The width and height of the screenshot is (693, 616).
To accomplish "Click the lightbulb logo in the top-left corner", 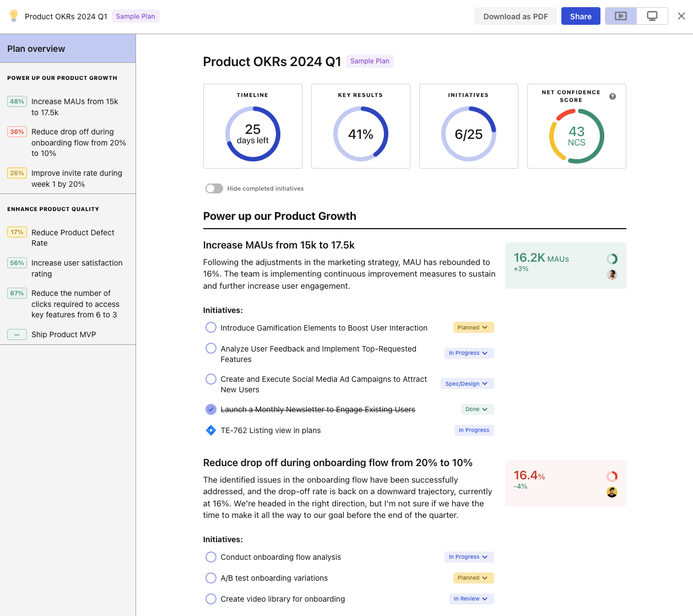I will pyautogui.click(x=13, y=16).
